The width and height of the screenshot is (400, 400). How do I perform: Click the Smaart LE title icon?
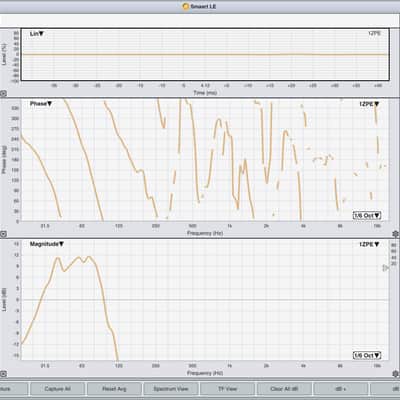[185, 6]
